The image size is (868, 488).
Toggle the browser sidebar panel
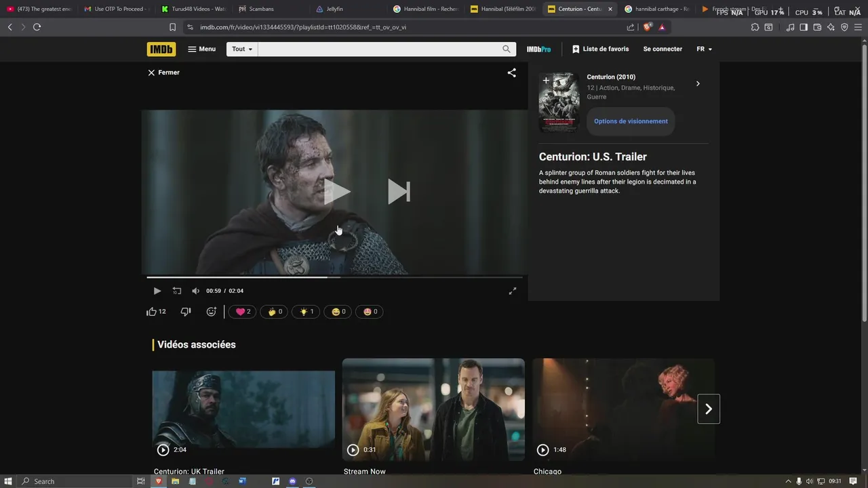pos(804,27)
